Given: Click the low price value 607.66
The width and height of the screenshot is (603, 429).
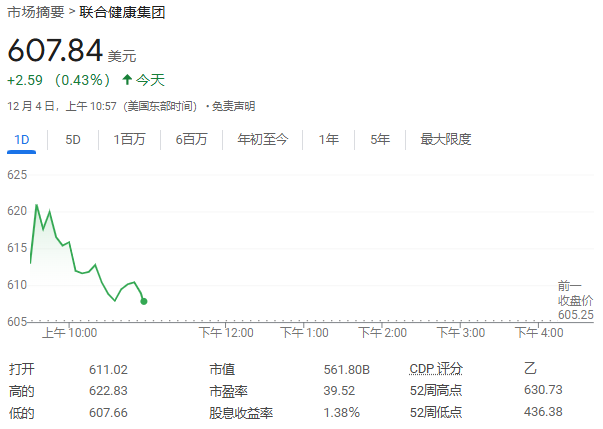Looking at the screenshot, I should point(108,413).
